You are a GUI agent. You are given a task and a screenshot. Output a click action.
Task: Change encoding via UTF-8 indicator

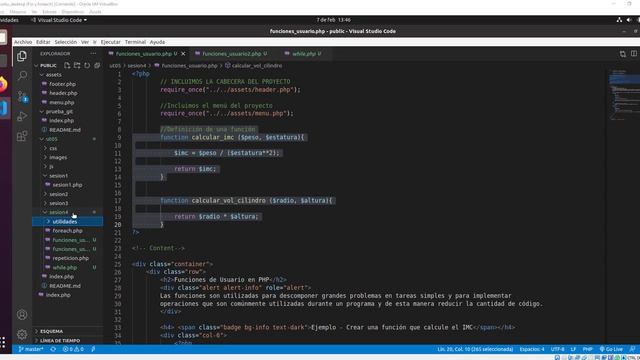pos(558,349)
